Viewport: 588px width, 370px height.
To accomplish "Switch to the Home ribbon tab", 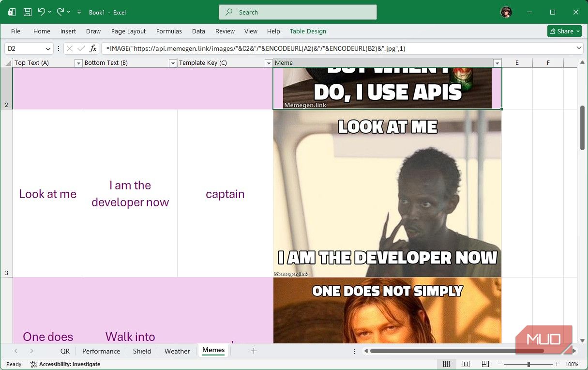I will (x=42, y=31).
